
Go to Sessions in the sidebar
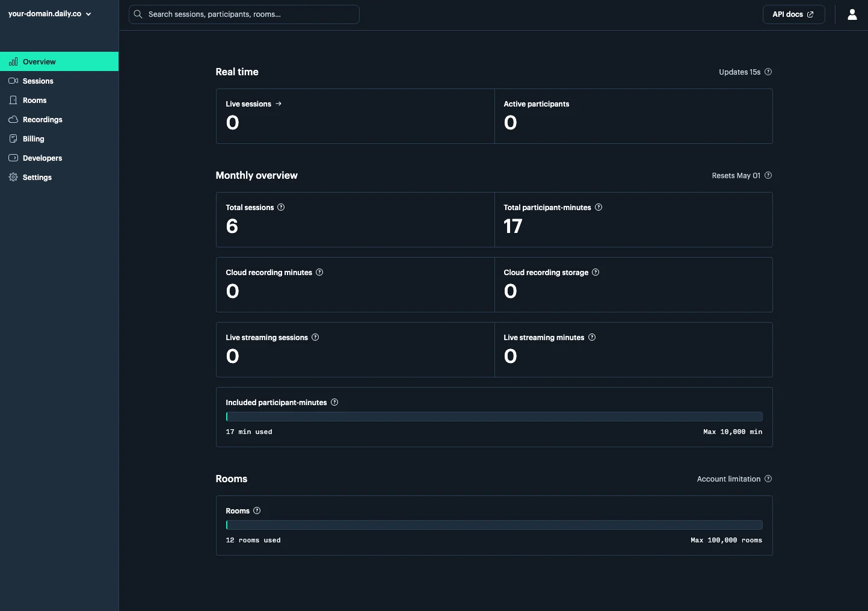pos(59,81)
